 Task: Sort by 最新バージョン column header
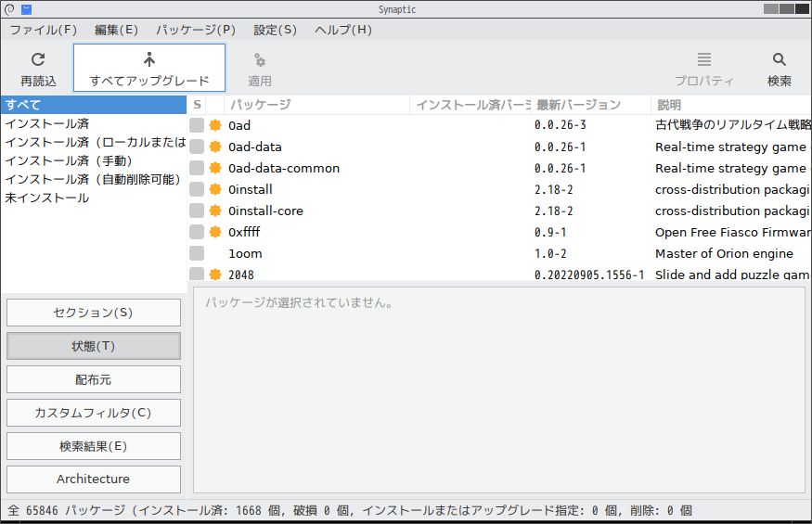click(591, 105)
